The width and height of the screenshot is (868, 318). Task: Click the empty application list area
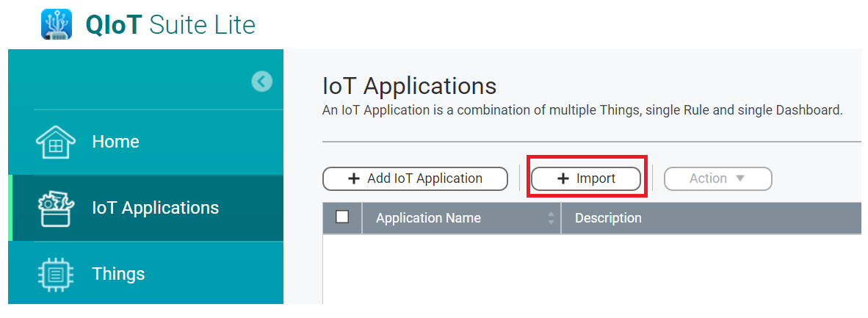click(x=591, y=272)
